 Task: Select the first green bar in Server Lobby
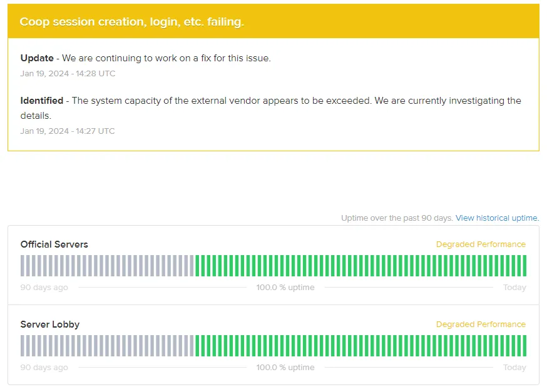tap(198, 346)
